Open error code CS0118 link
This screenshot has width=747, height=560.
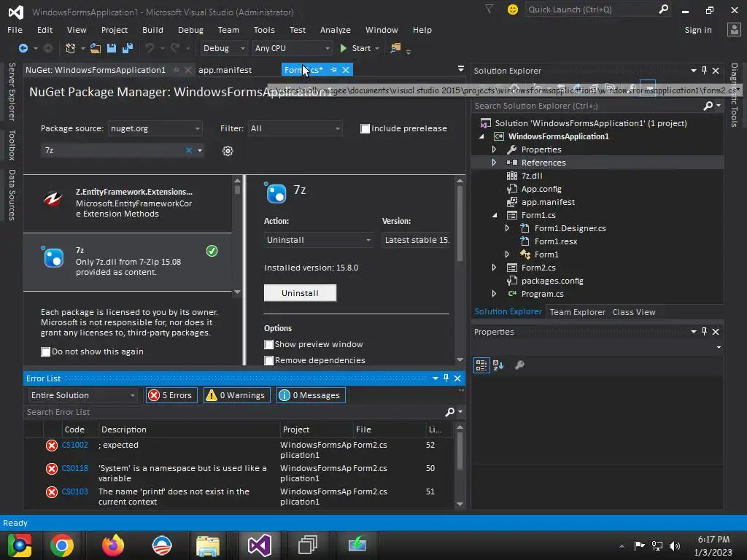tap(75, 468)
